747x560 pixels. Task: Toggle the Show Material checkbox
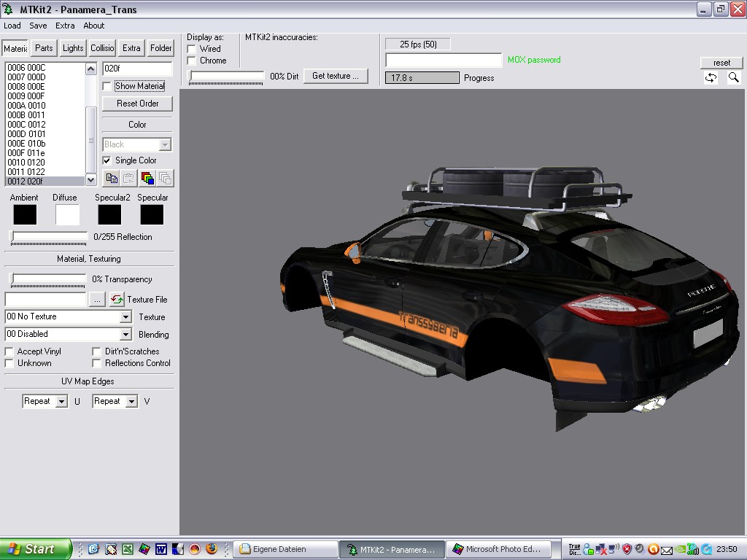tap(107, 86)
